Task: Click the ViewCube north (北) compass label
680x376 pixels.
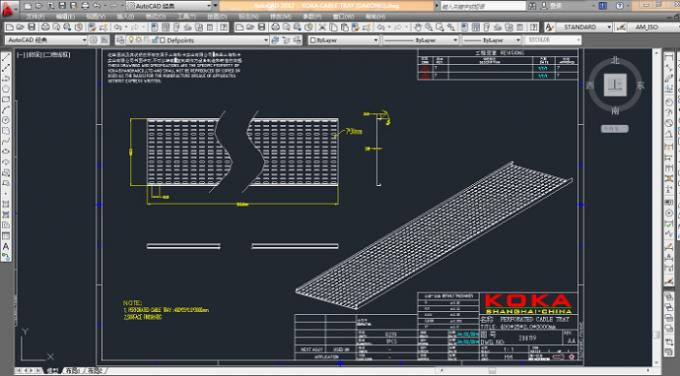Action: (615, 60)
